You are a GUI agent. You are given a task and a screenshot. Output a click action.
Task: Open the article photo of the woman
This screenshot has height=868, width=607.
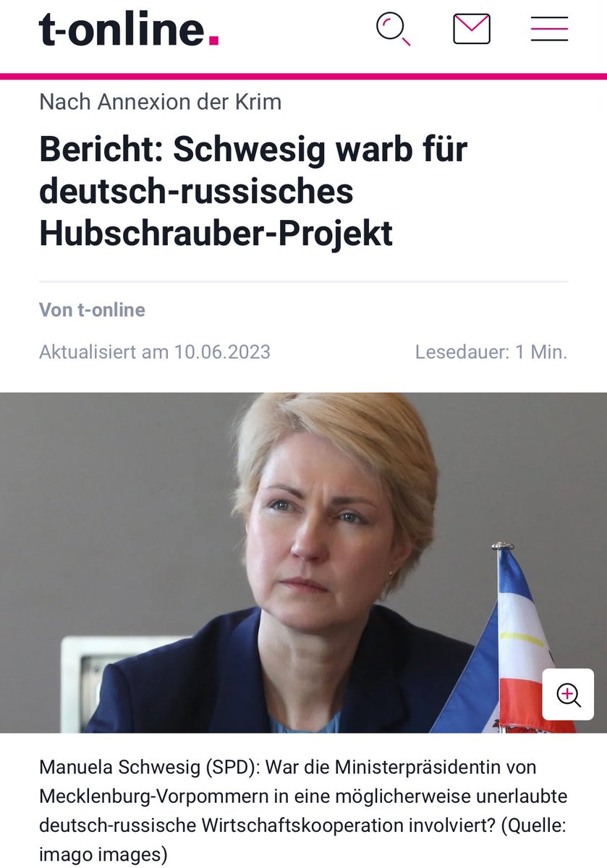303,563
